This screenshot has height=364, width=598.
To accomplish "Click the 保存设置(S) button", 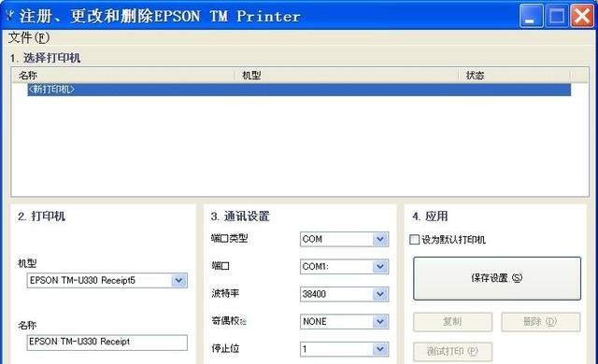I will [497, 278].
